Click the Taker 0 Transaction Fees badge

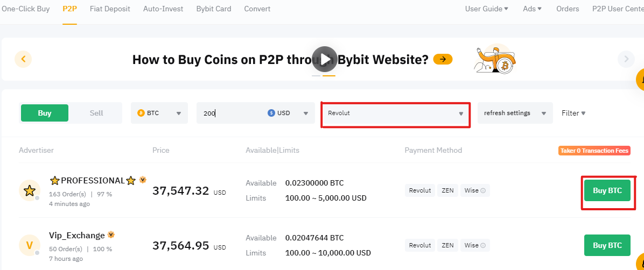[x=594, y=151]
